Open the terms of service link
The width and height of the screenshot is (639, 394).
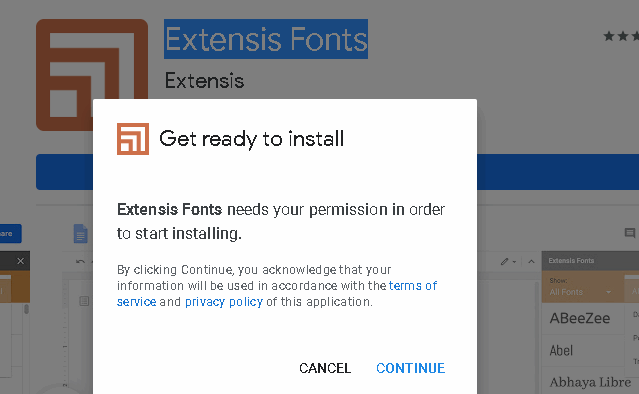(277, 293)
